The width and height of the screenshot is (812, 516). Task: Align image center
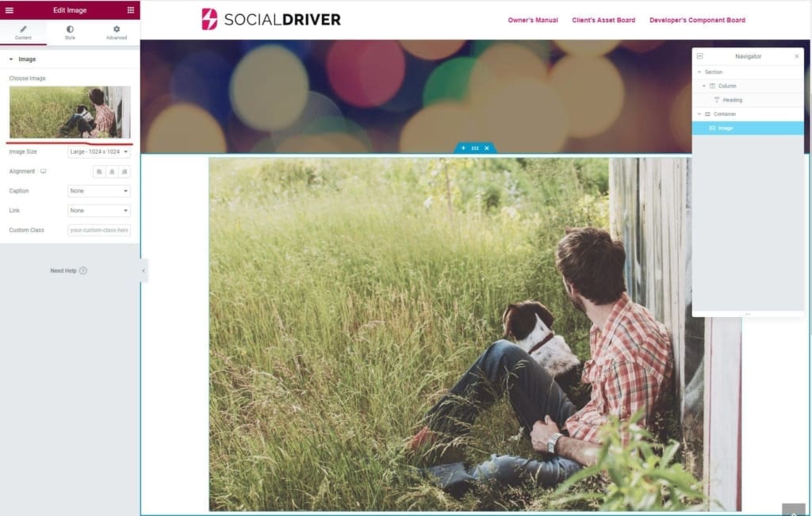click(x=112, y=172)
